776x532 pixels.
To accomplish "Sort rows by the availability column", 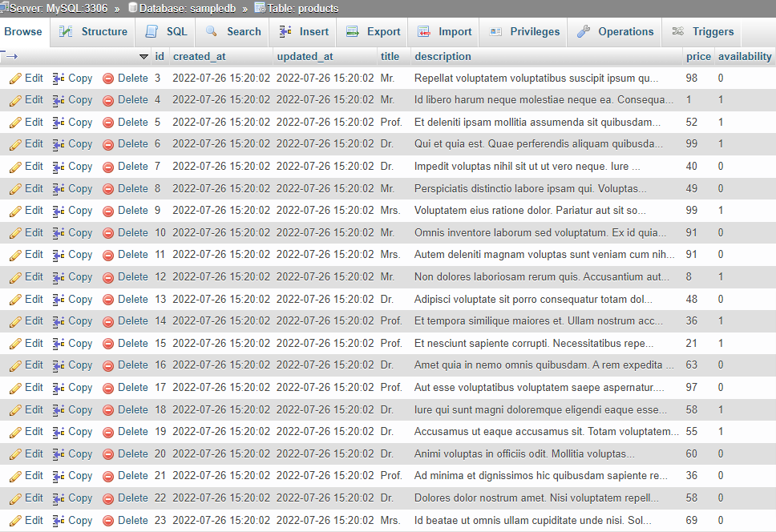I will point(745,56).
